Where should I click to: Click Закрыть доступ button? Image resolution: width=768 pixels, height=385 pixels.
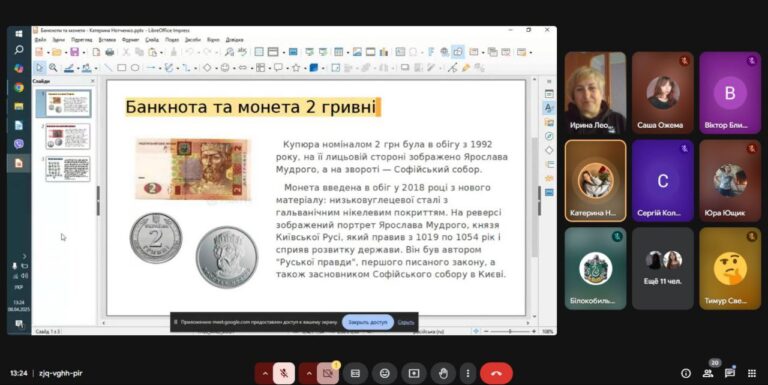point(368,322)
